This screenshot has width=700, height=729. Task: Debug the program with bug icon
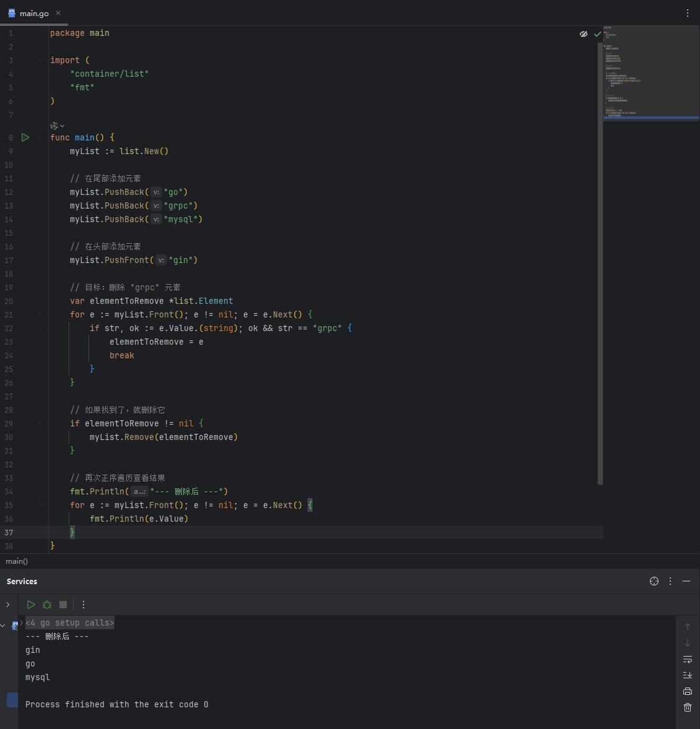click(47, 605)
